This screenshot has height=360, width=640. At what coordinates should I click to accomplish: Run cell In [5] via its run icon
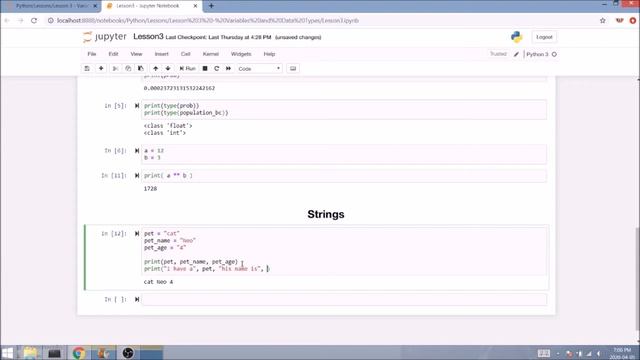[137, 106]
